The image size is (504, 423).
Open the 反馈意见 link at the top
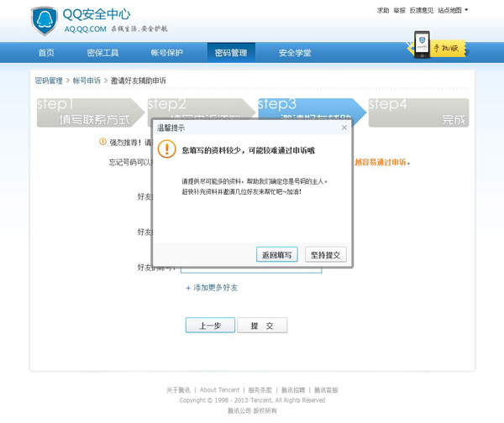pyautogui.click(x=422, y=11)
